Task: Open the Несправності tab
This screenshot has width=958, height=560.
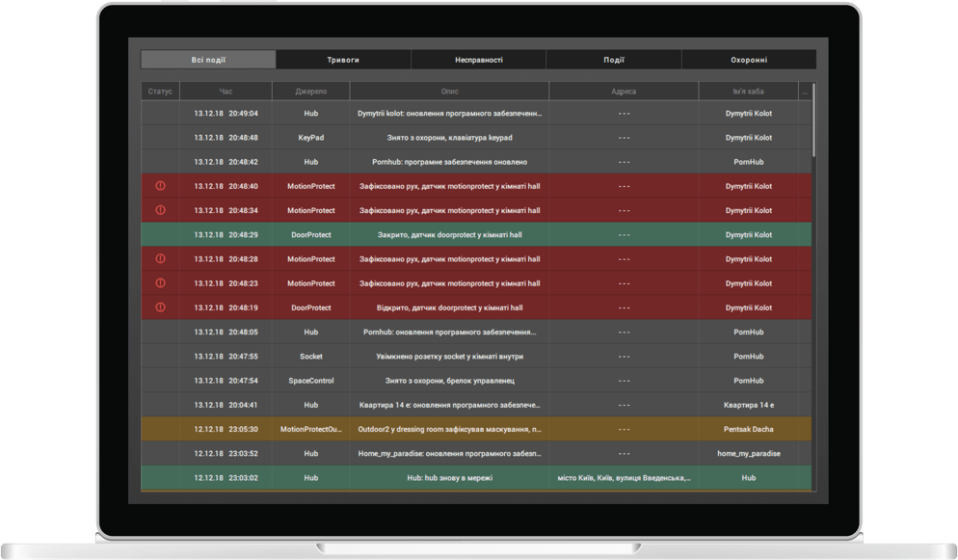Action: coord(478,60)
